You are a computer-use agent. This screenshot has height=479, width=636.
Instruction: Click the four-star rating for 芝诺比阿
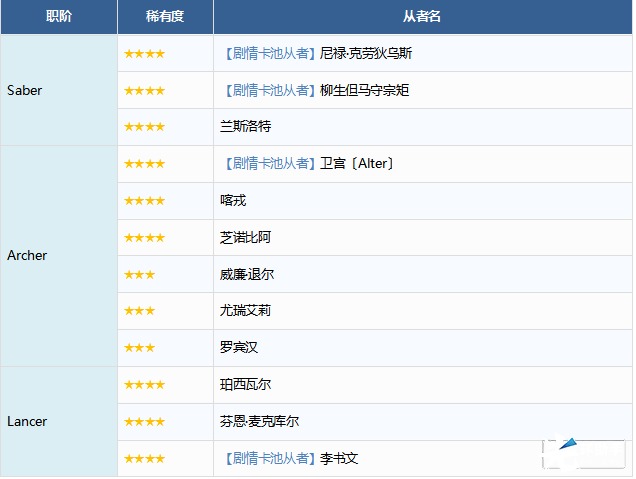(x=144, y=238)
